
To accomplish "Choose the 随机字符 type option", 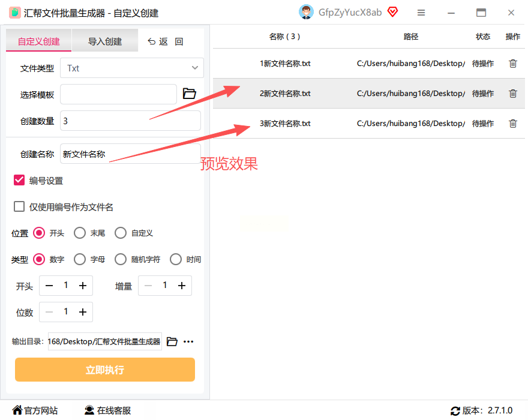I will [x=121, y=259].
